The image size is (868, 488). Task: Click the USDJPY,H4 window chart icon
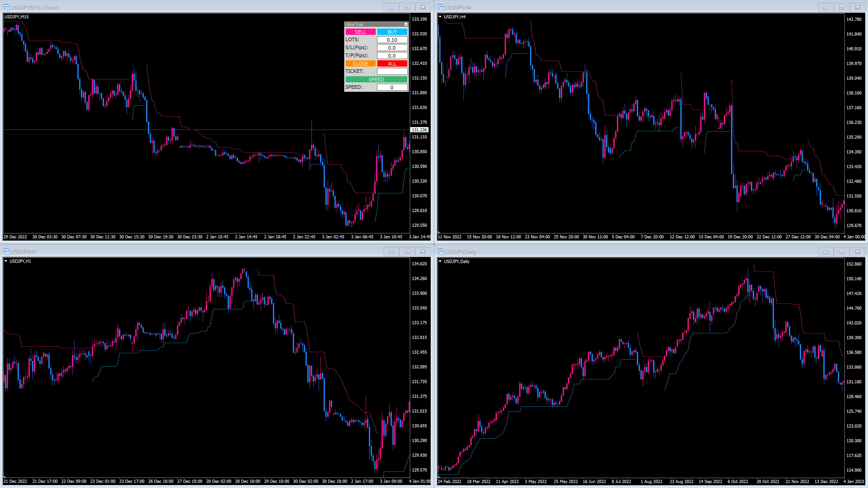coord(441,7)
